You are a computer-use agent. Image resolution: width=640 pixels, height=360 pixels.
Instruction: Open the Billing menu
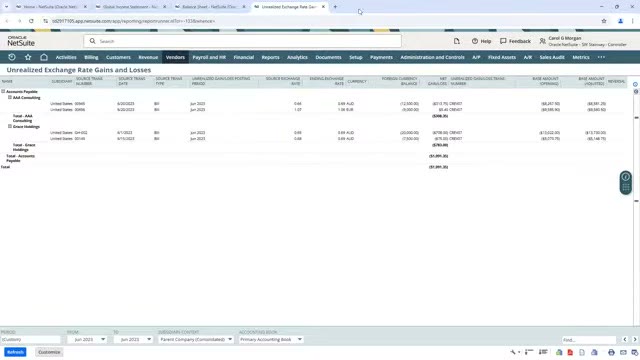point(91,58)
